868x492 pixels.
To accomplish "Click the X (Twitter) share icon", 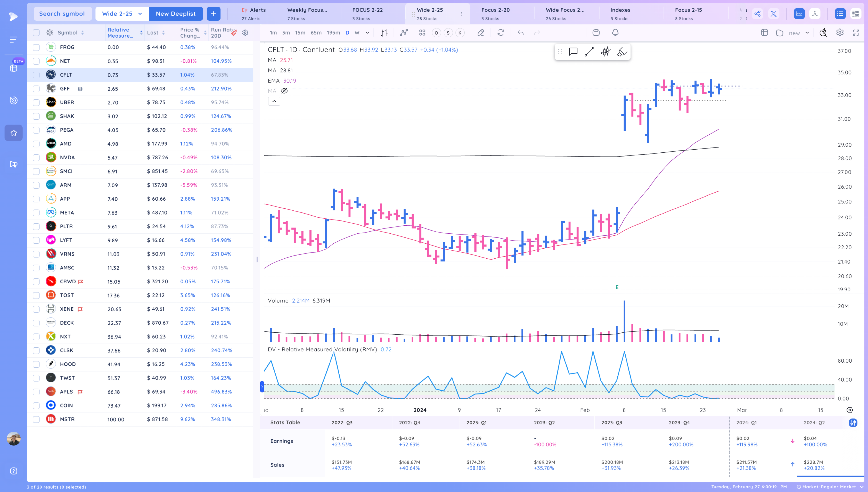I will tap(773, 14).
